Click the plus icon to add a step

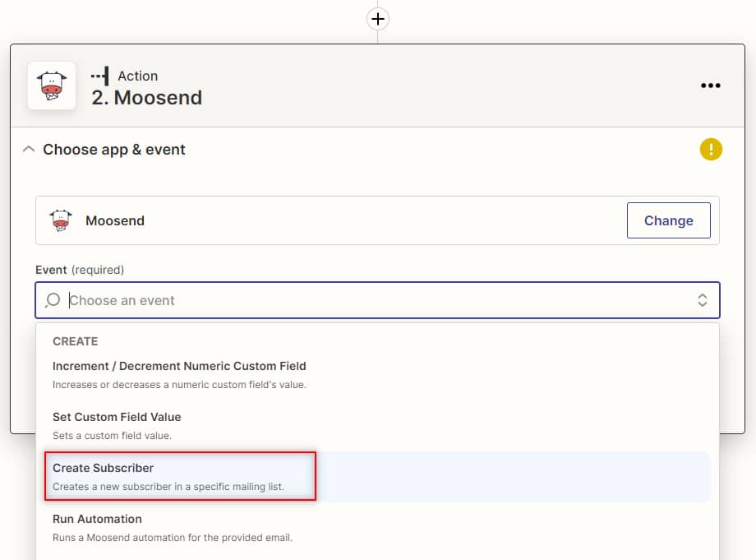pos(377,19)
